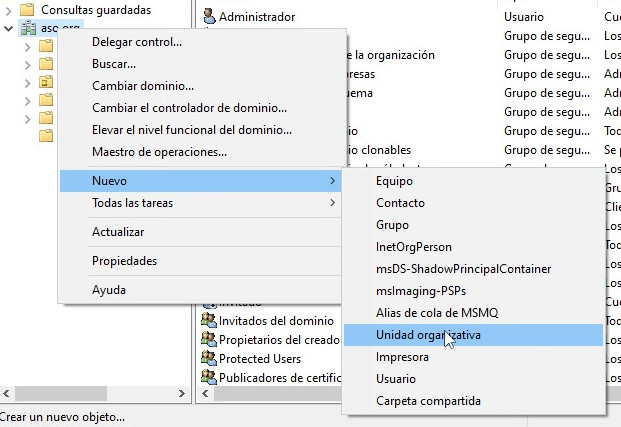Select the Administrador user icon
Viewport: 621px width, 427px height.
(208, 16)
